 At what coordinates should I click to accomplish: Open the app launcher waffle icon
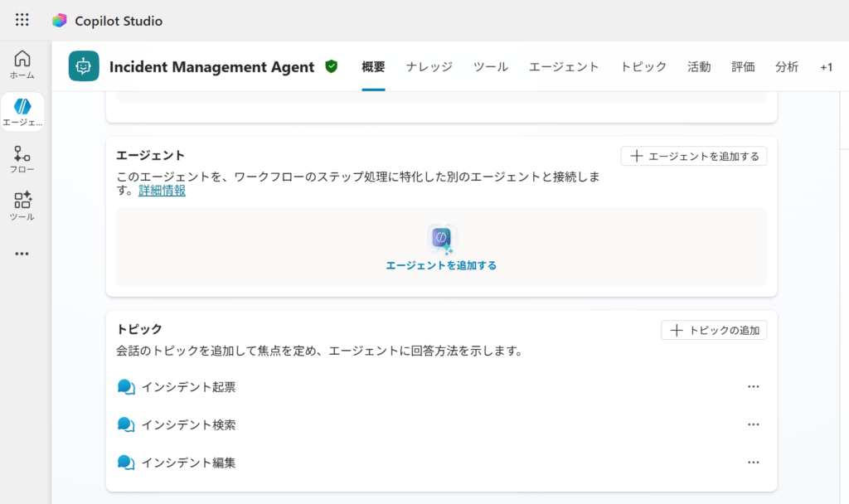pos(22,21)
